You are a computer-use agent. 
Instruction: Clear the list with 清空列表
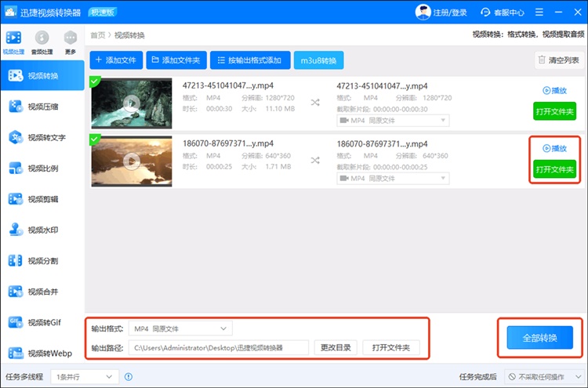[559, 60]
